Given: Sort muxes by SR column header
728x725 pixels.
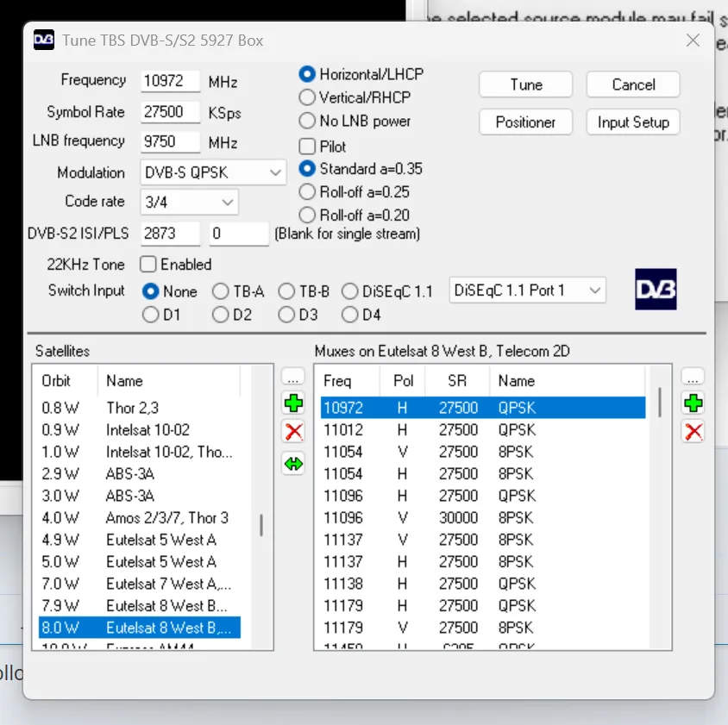Looking at the screenshot, I should click(457, 380).
